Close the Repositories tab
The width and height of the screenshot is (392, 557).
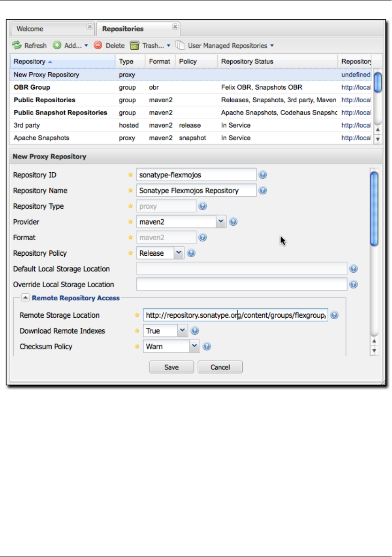[x=175, y=27]
